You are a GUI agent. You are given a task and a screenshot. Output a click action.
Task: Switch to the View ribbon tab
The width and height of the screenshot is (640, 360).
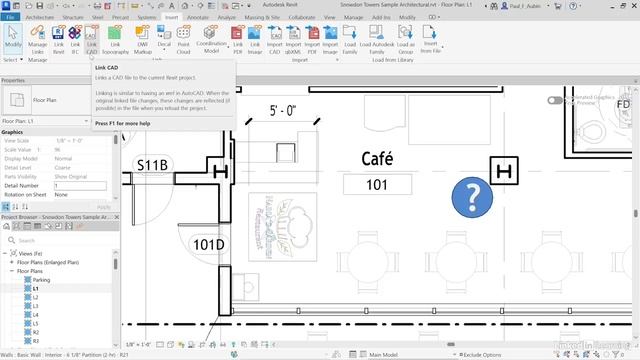tap(329, 17)
